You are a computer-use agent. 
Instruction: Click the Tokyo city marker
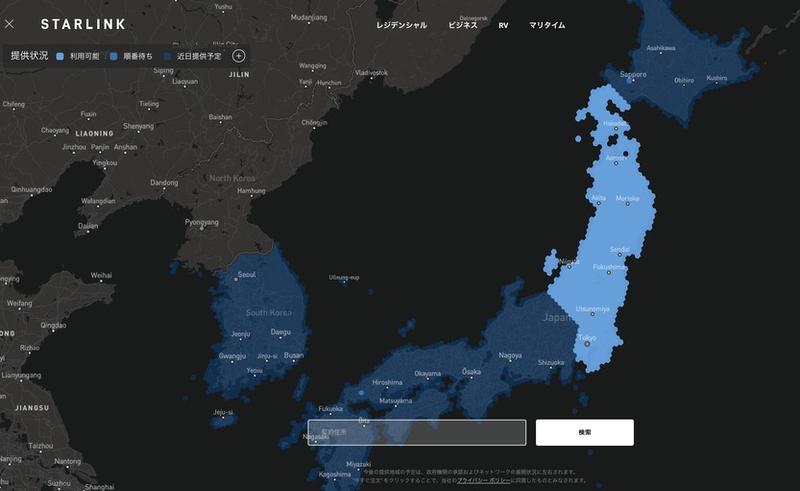pyautogui.click(x=587, y=344)
